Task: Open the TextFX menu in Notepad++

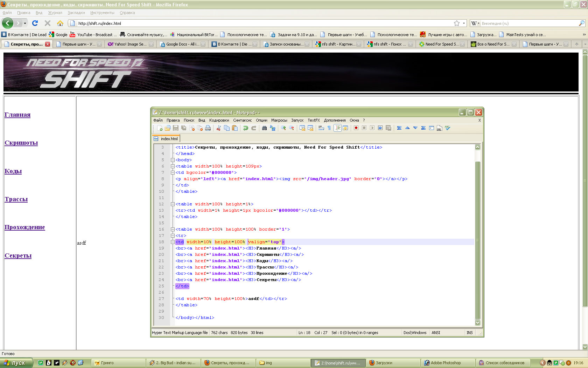Action: (314, 120)
